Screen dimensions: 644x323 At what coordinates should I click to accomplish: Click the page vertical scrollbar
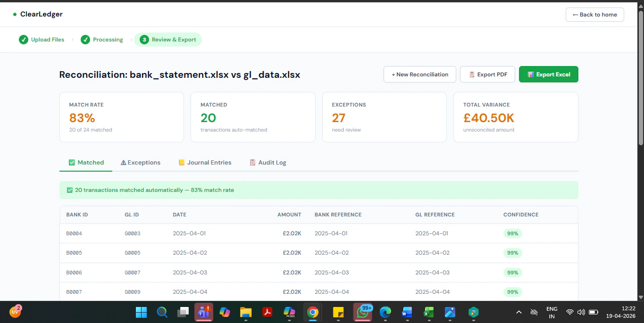pos(641,78)
